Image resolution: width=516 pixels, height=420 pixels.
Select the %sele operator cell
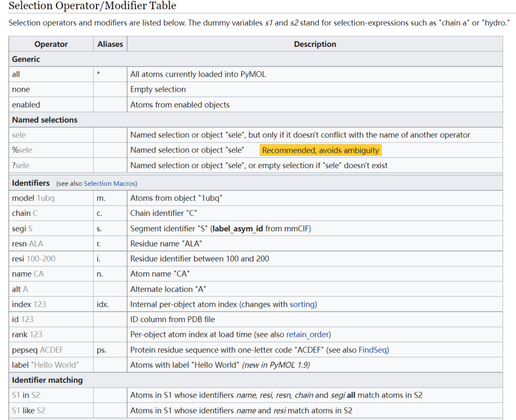[22, 150]
